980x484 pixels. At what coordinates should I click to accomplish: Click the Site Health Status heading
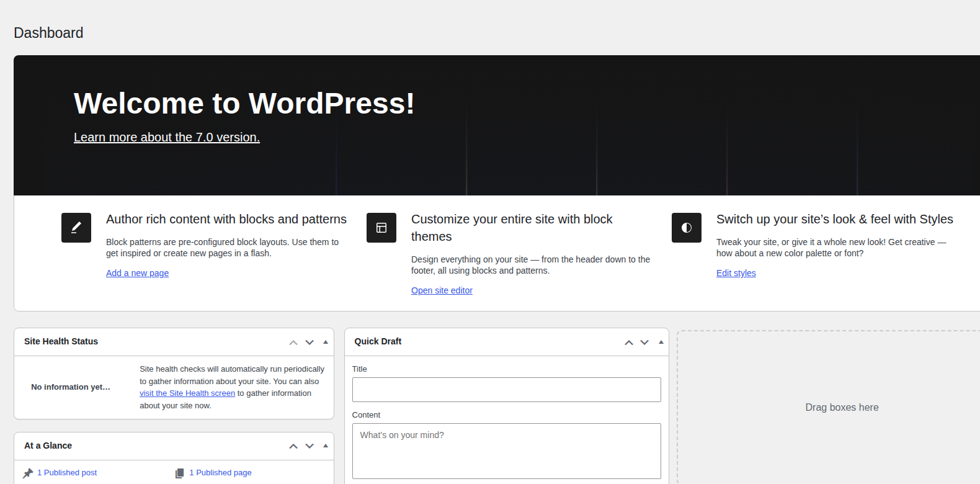[x=61, y=341]
